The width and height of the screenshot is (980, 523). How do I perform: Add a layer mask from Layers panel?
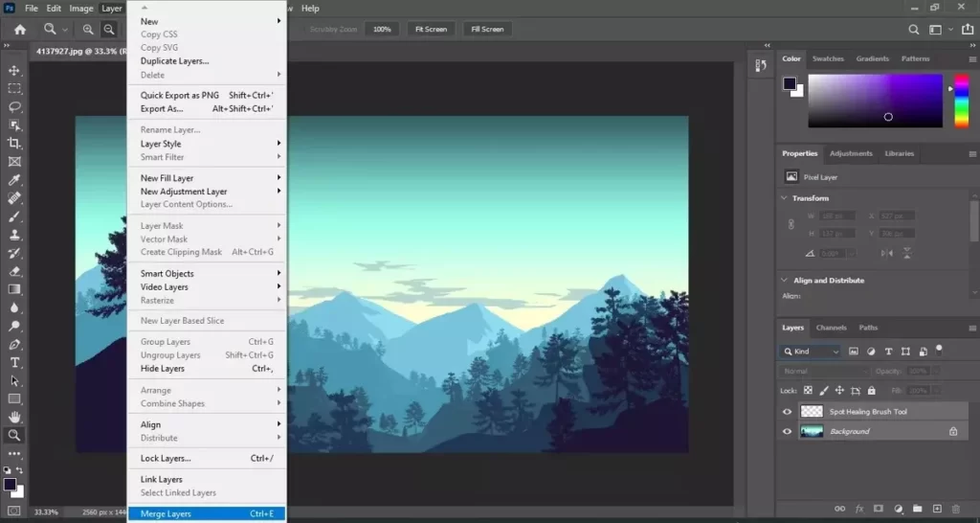pos(879,510)
